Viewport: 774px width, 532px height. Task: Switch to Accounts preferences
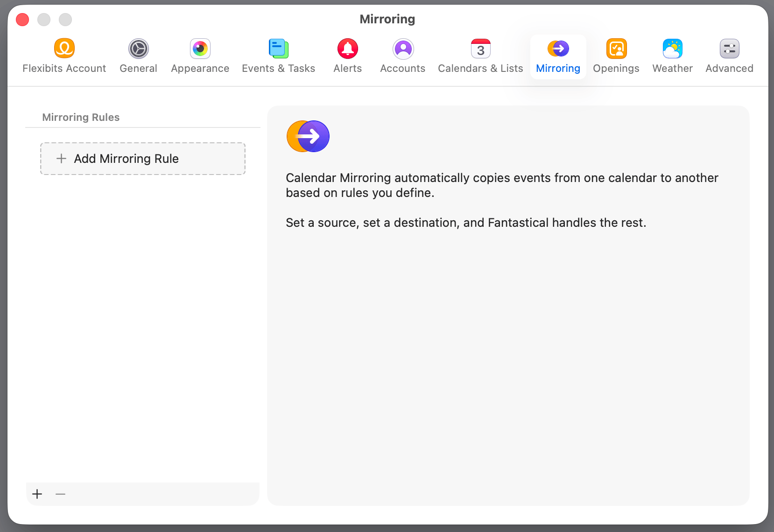[x=403, y=56]
